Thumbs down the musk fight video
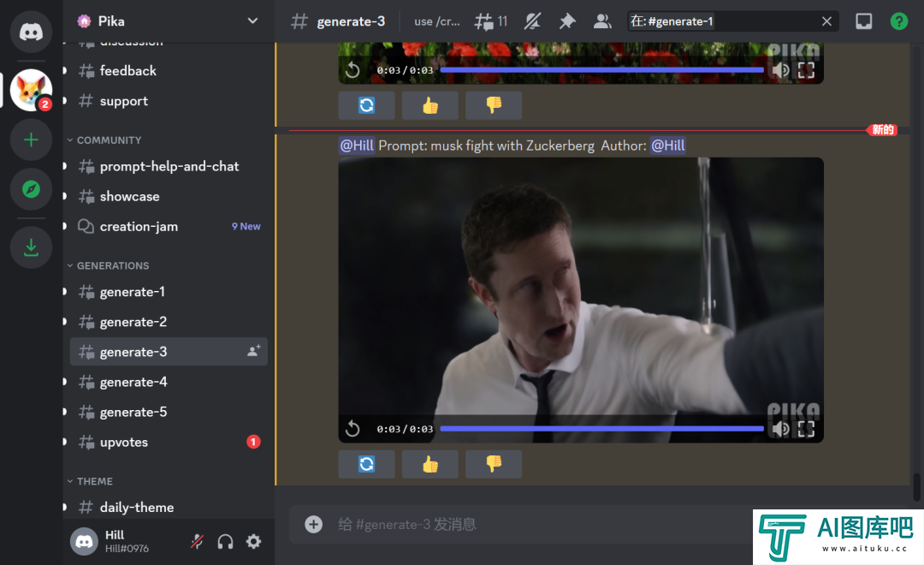 494,464
